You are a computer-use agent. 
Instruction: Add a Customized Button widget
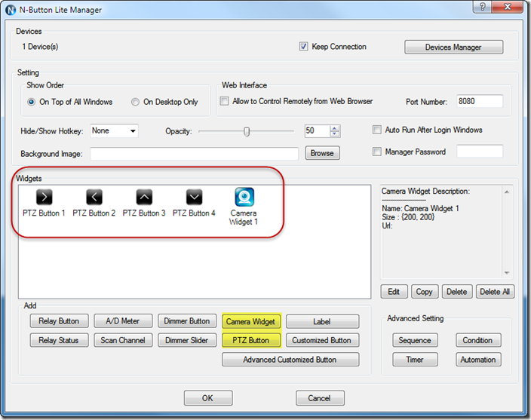click(322, 341)
